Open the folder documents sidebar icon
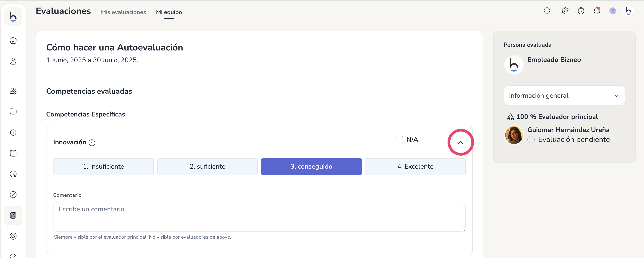Viewport: 644px width, 258px height. pyautogui.click(x=13, y=112)
